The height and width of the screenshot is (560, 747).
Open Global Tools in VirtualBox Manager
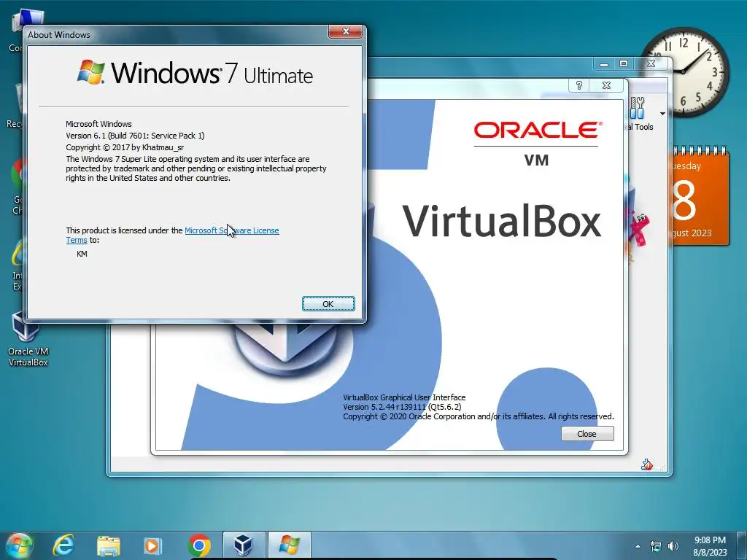click(640, 113)
